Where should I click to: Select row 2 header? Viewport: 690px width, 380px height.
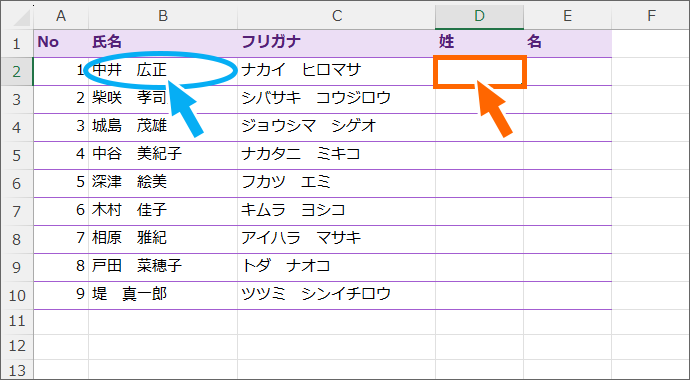coord(17,72)
